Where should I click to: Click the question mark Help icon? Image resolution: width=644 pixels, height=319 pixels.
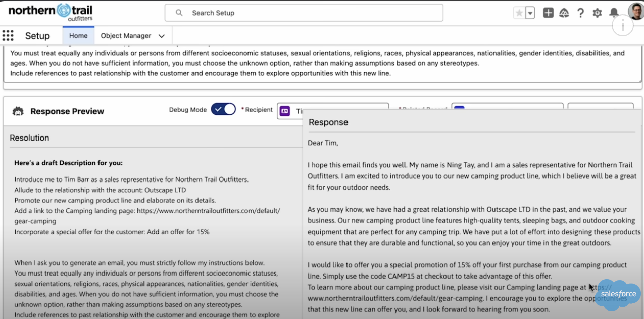coord(580,13)
